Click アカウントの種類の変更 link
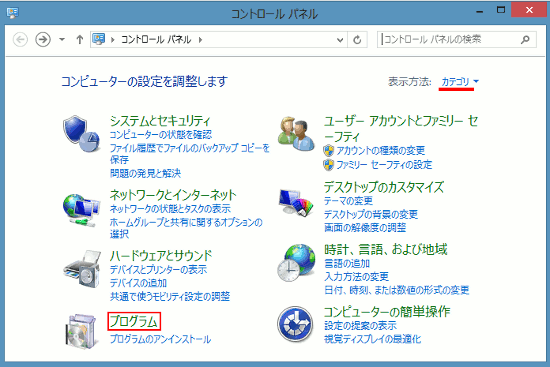The width and height of the screenshot is (550, 367). pyautogui.click(x=381, y=151)
